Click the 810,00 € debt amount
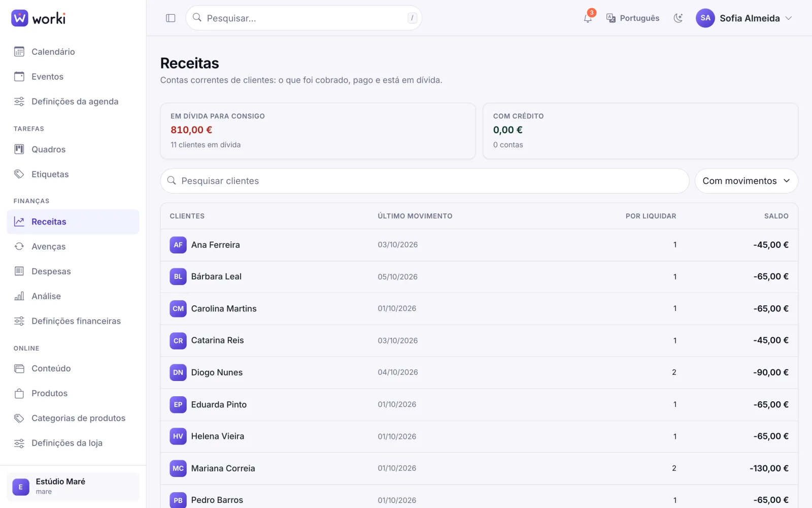Viewport: 812px width, 508px height. (191, 130)
